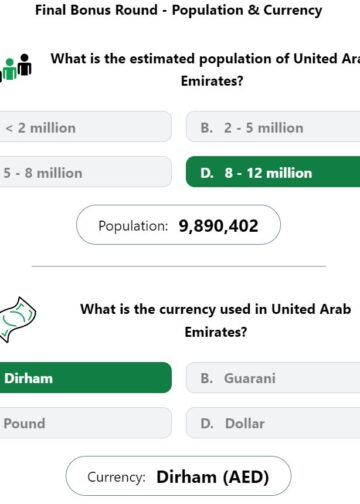
Task: Select highlighted answer D "8 - 12 million"
Action: 273,172
